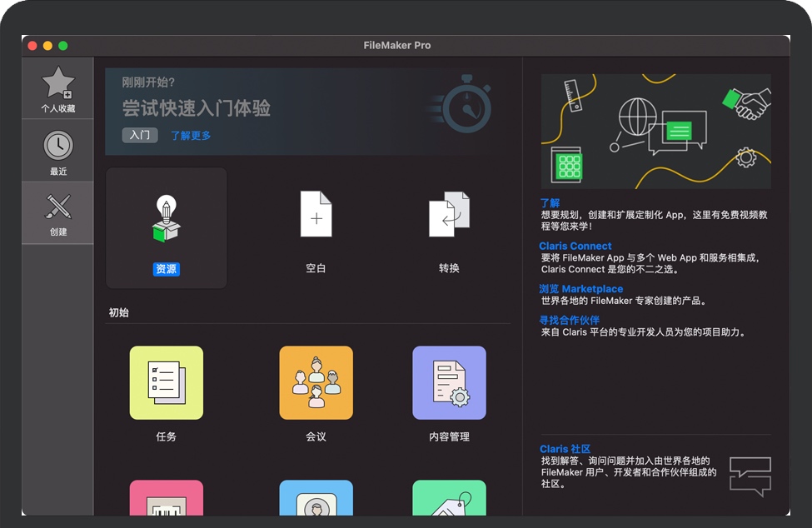
Task: Open the 了解 learning link
Action: [x=550, y=203]
